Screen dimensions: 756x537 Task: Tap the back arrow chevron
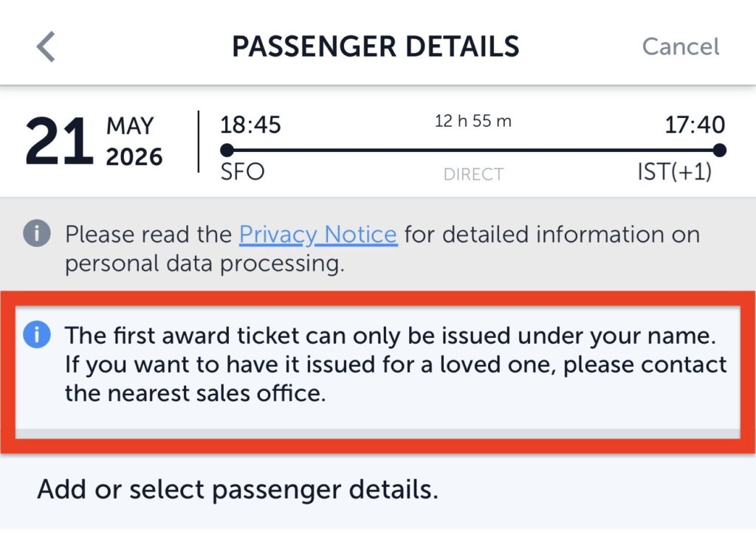coord(46,46)
